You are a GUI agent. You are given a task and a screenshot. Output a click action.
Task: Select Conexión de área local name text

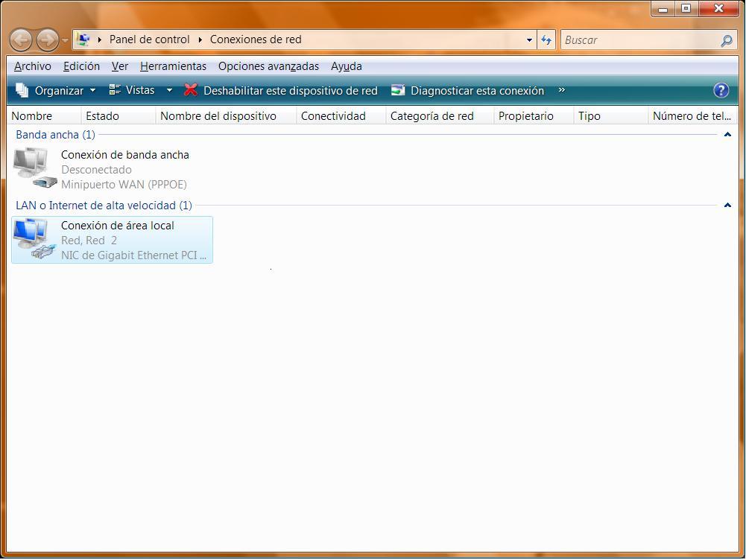pyautogui.click(x=118, y=226)
